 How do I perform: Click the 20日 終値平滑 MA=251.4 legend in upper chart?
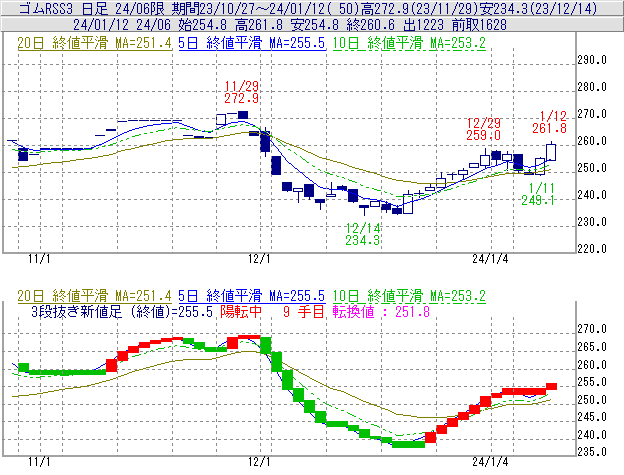tap(94, 43)
